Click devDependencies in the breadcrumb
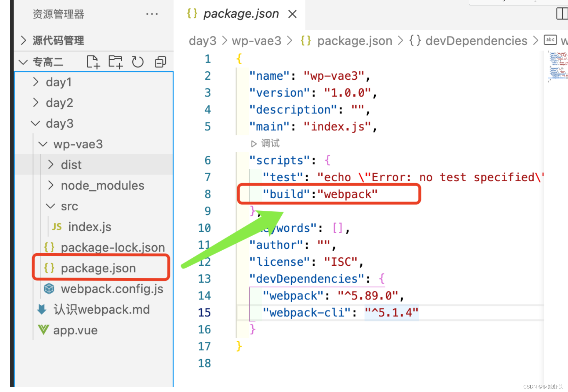 pyautogui.click(x=476, y=41)
